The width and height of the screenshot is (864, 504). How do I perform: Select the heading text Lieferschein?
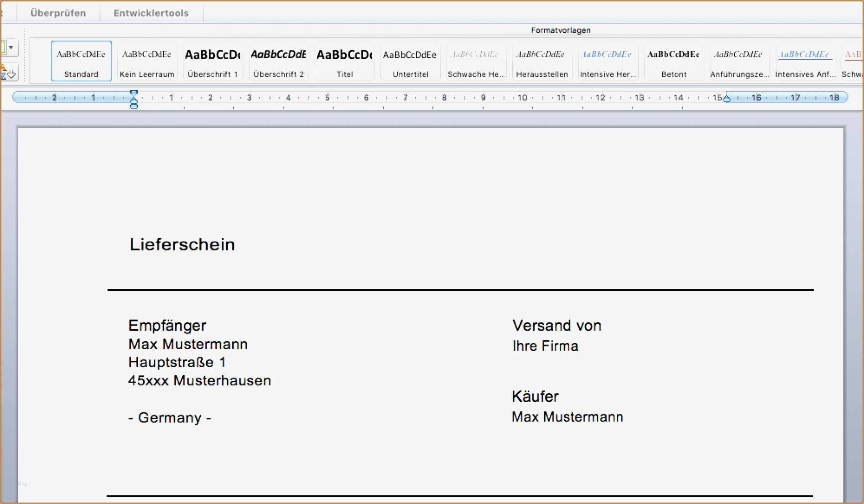pos(182,244)
